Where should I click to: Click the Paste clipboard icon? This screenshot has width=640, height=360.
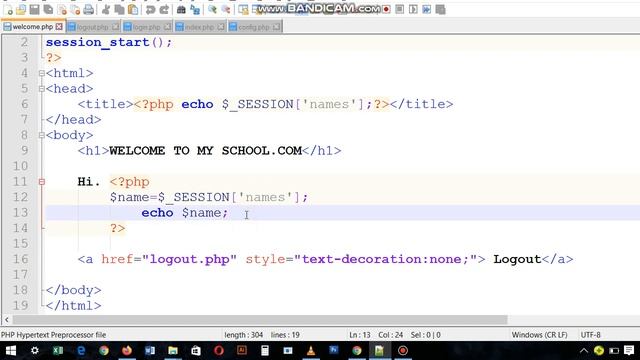pos(133,9)
